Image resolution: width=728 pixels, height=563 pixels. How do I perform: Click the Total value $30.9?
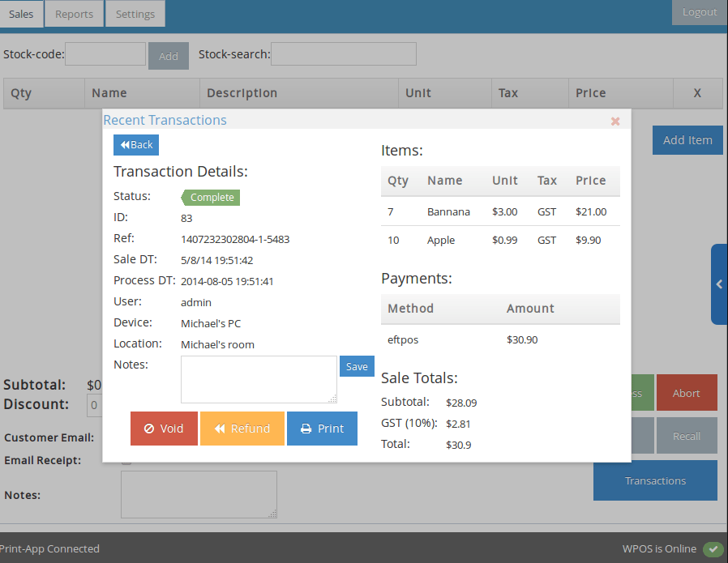[x=459, y=446]
